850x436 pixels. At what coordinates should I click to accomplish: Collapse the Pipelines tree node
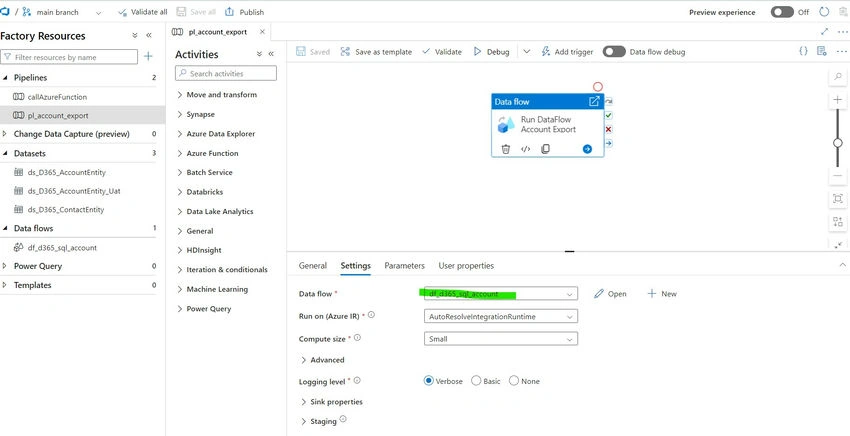[x=5, y=78]
